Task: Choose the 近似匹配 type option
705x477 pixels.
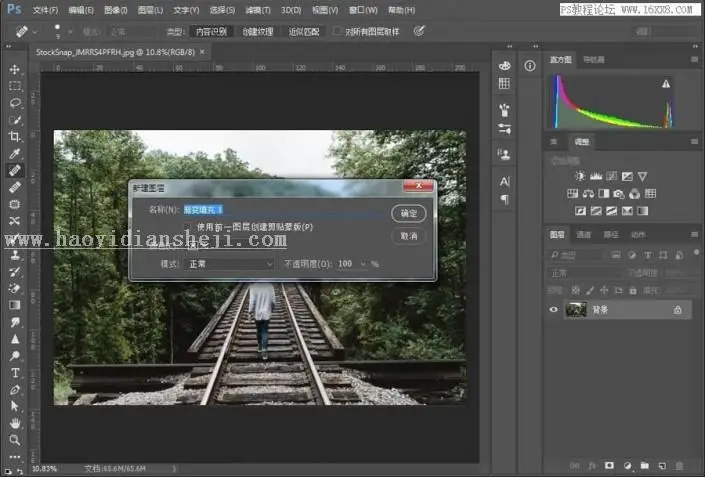Action: [304, 31]
